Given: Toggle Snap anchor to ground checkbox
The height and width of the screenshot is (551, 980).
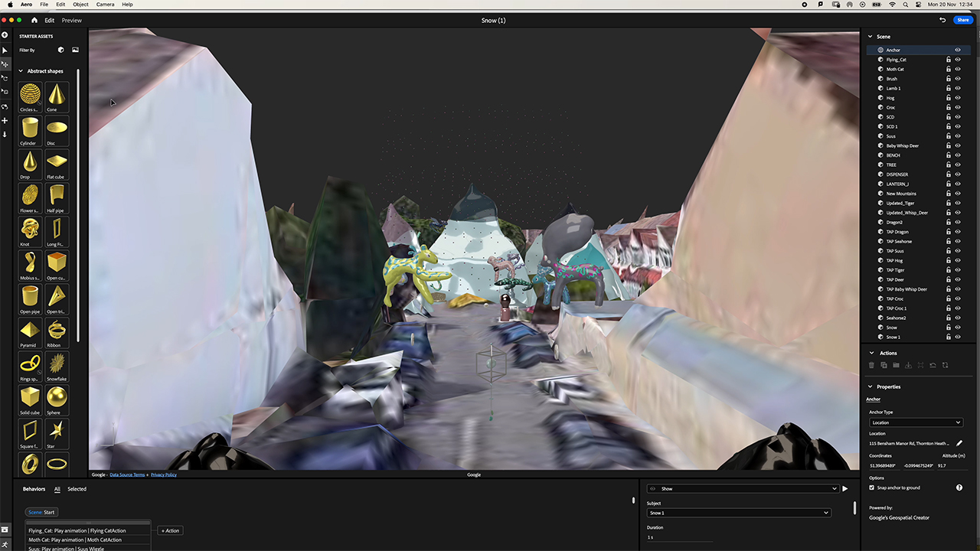Looking at the screenshot, I should tap(871, 487).
